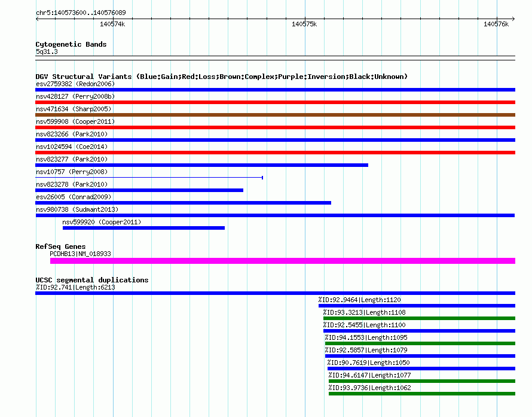Select the %ID:94.6147 Length:1077 green bar
The width and height of the screenshot is (532, 417).
click(x=422, y=381)
